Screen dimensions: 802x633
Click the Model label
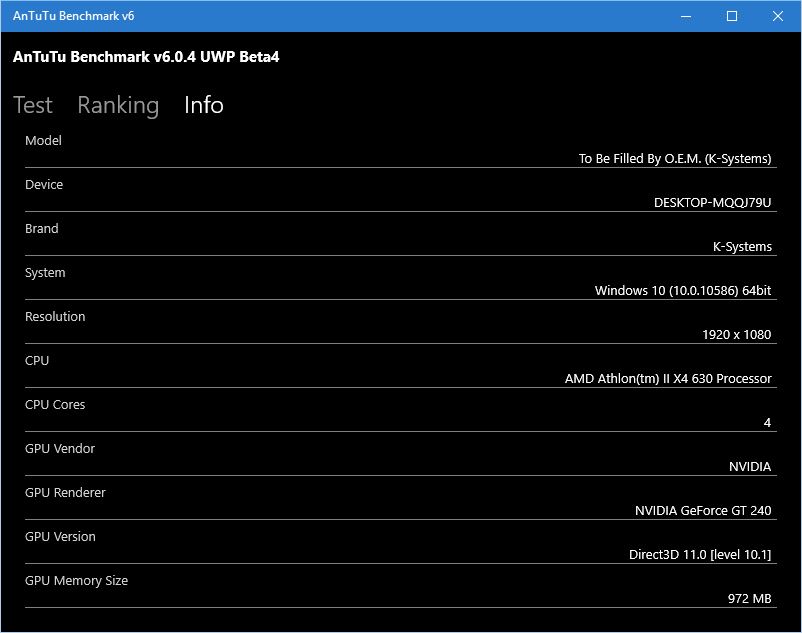(43, 141)
